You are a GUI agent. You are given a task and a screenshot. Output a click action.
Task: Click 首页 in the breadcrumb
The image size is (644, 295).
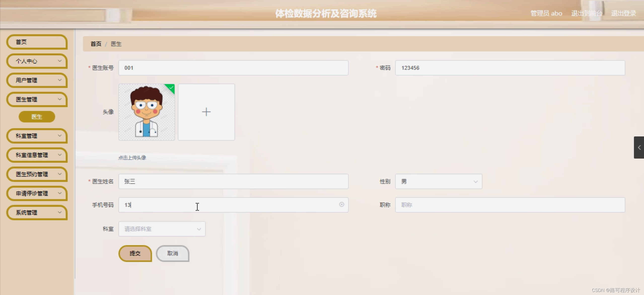96,44
